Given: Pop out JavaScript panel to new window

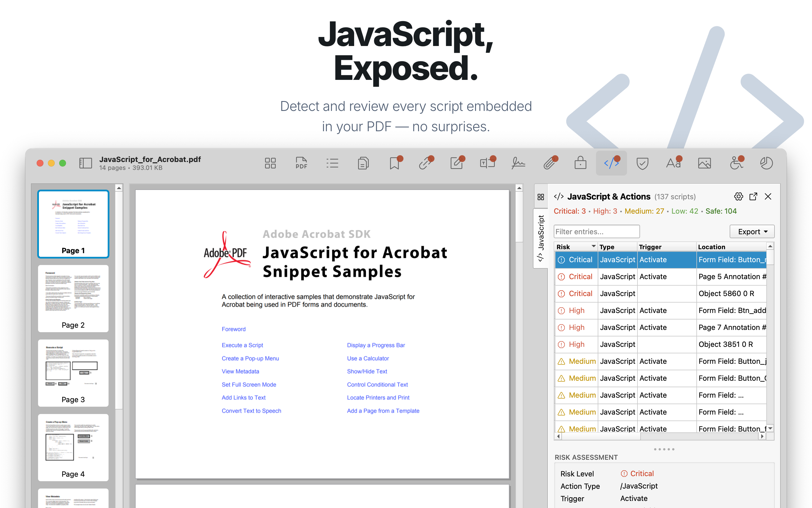Looking at the screenshot, I should (753, 196).
